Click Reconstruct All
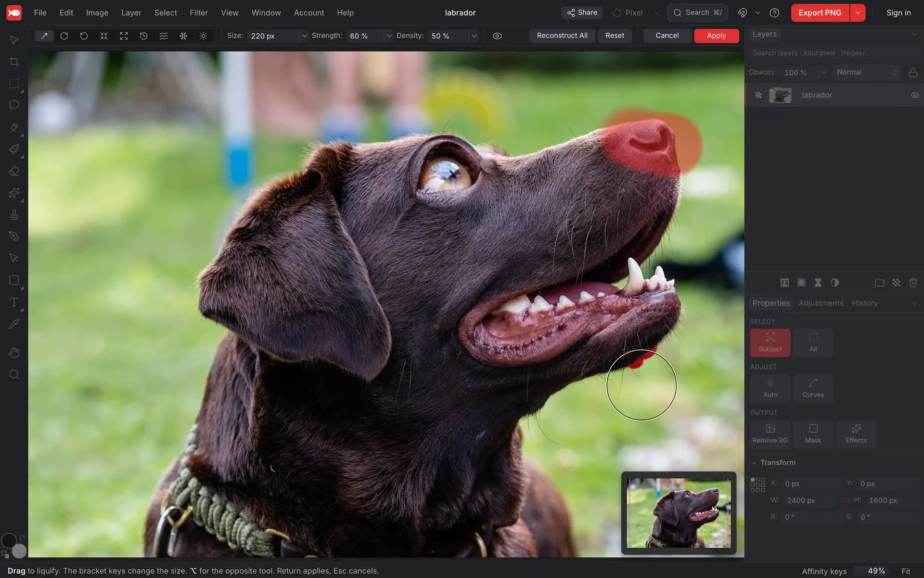Image resolution: width=924 pixels, height=578 pixels. pyautogui.click(x=562, y=36)
